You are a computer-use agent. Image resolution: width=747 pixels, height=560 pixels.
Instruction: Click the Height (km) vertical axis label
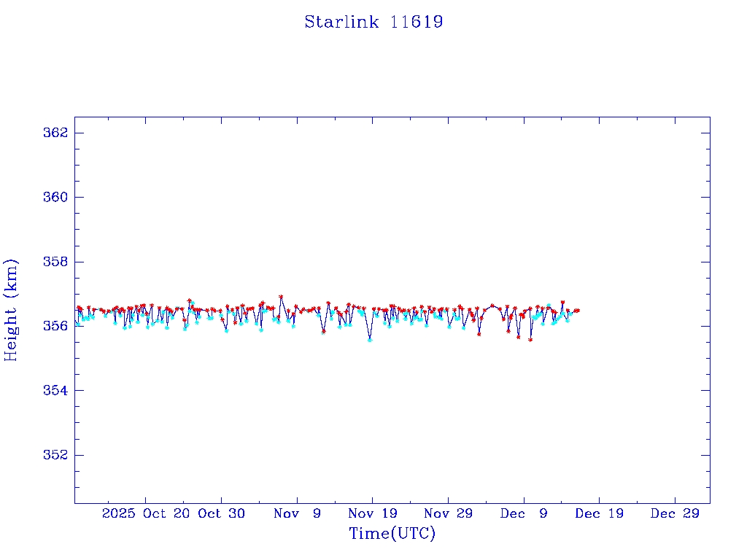coord(11,310)
